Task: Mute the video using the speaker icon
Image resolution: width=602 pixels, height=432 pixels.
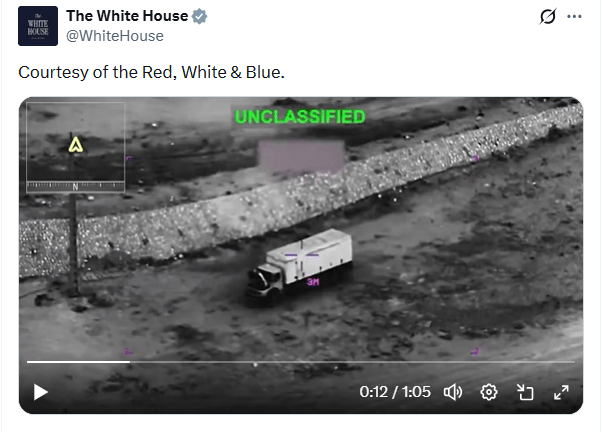Action: [453, 392]
